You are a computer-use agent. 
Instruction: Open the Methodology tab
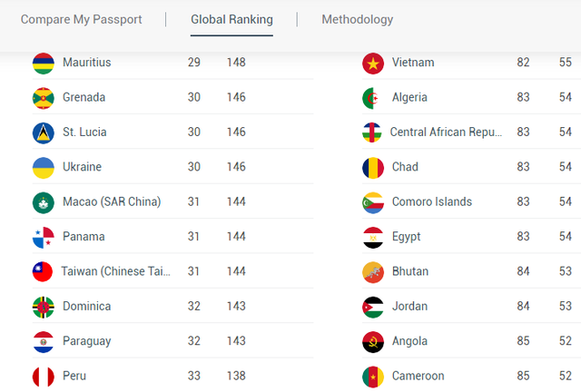pos(358,19)
